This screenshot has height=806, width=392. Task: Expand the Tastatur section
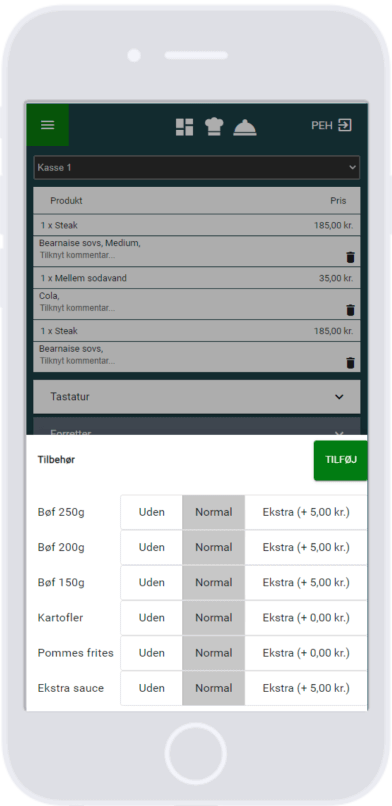tap(197, 397)
